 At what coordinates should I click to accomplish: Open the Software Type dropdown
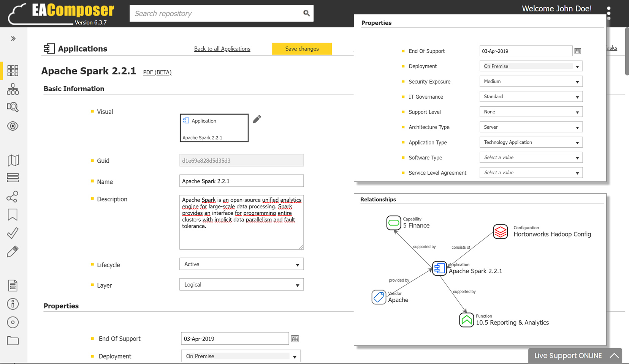coord(531,157)
